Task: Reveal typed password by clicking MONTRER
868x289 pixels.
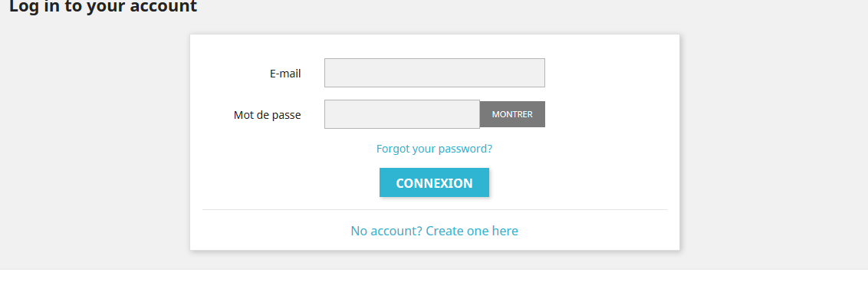Action: coord(512,114)
